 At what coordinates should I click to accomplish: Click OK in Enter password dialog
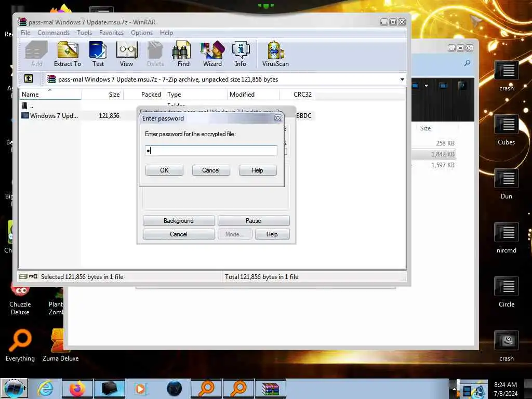pyautogui.click(x=164, y=170)
